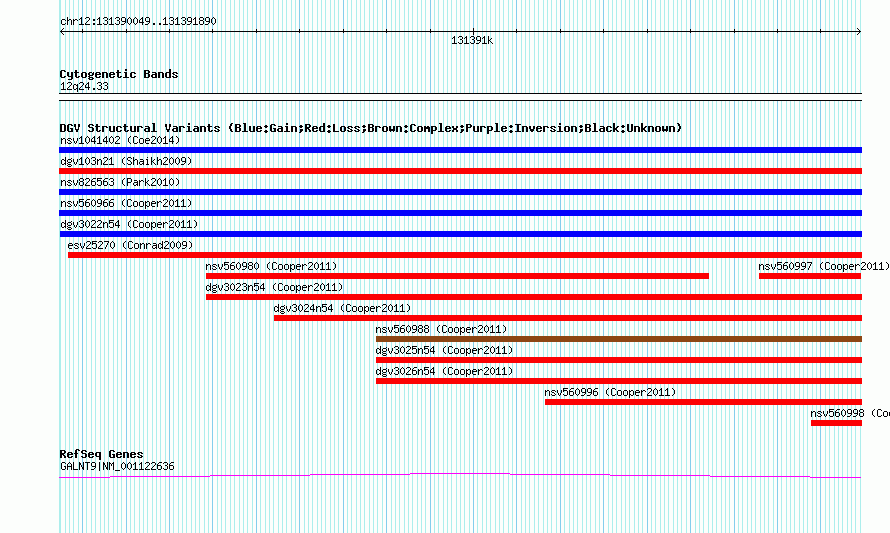Click the brown bar under nsv560988

[x=619, y=339]
